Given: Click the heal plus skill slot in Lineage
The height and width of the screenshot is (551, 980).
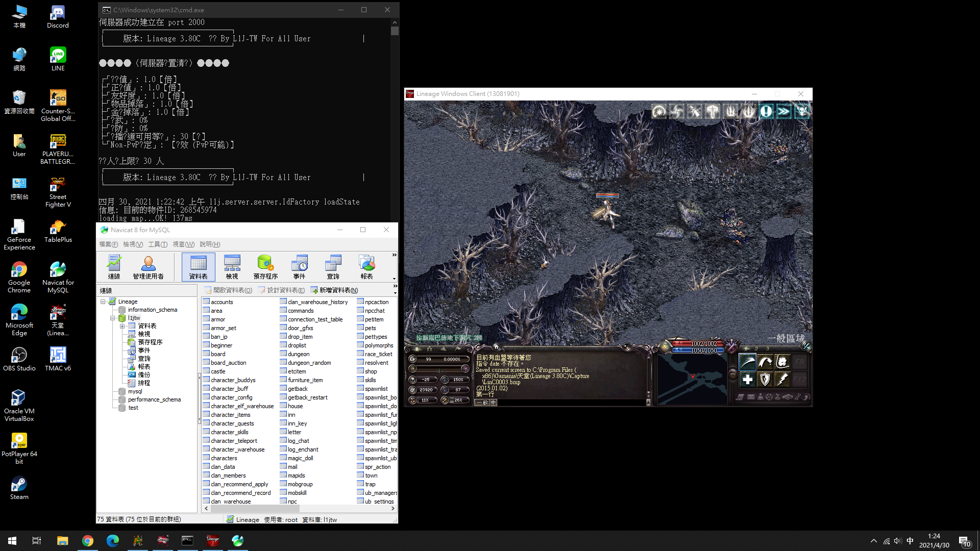Looking at the screenshot, I should (747, 380).
